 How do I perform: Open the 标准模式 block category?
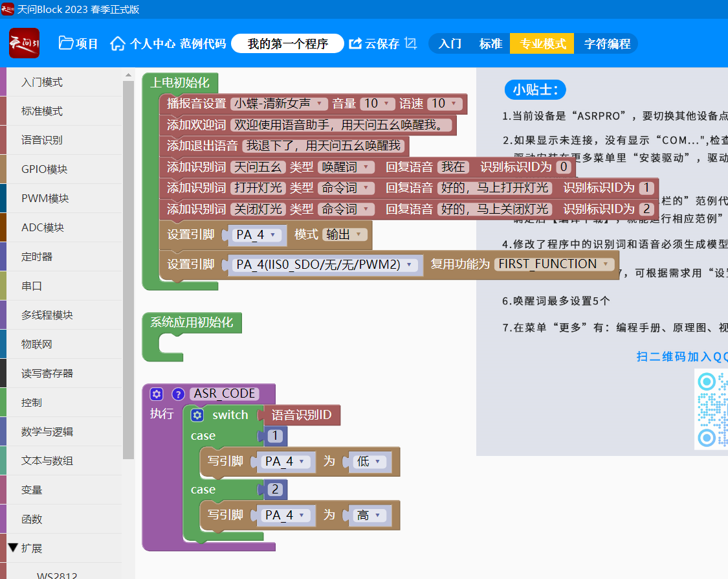point(64,111)
